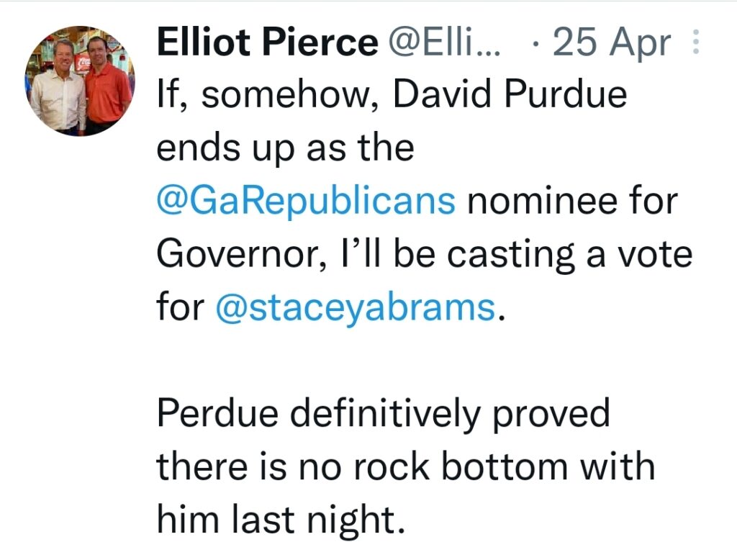Screen dimensions: 737x560
Task: Click "David Purdue" in the tweet text
Action: (510, 96)
